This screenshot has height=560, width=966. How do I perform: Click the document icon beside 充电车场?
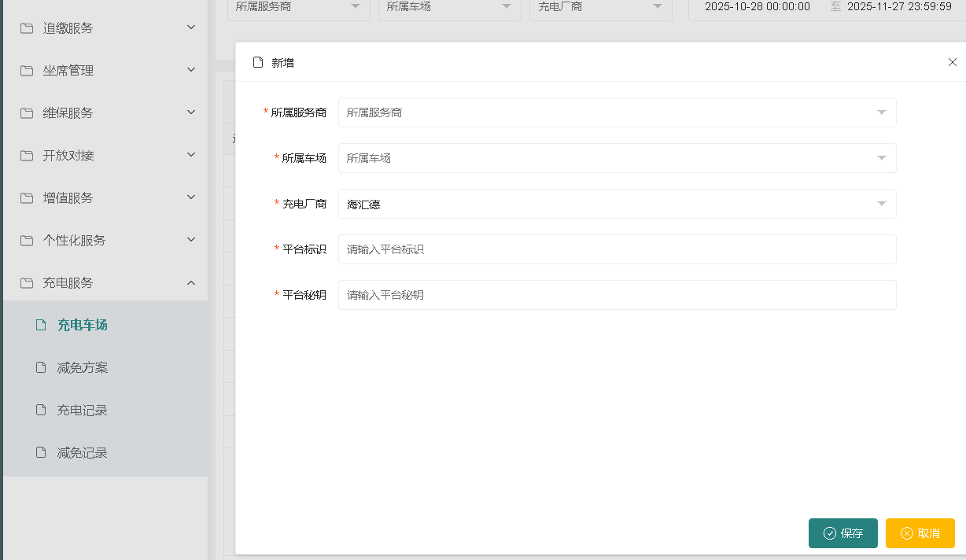(x=41, y=325)
